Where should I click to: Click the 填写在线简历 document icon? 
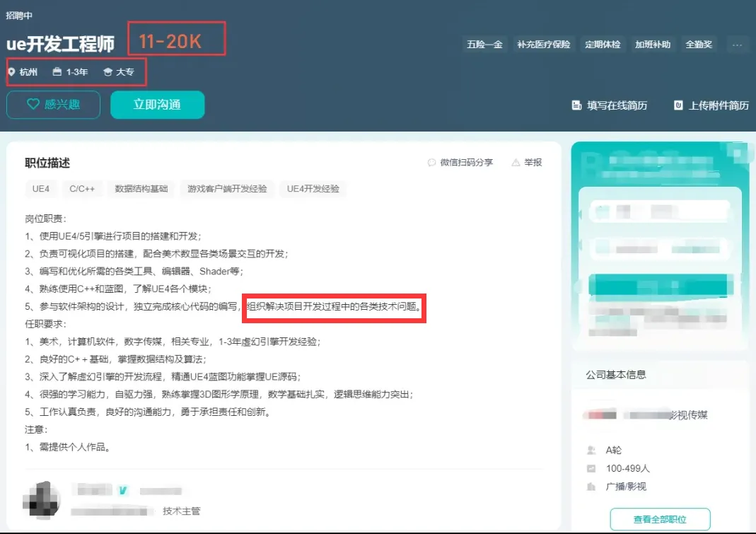click(x=576, y=105)
